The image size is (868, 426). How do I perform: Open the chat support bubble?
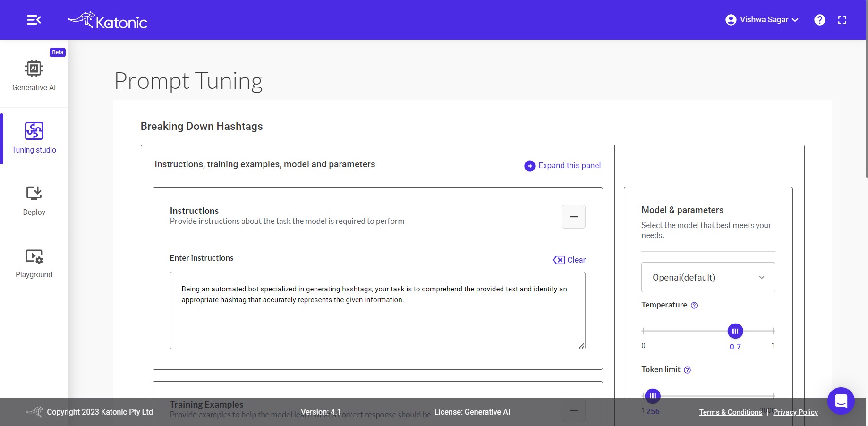coord(841,401)
